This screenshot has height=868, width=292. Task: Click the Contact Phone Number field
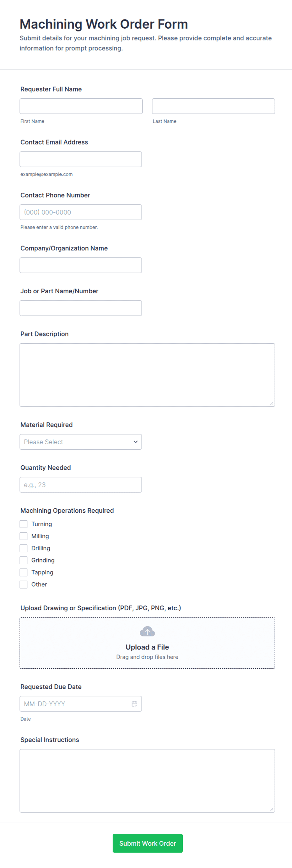click(x=81, y=212)
